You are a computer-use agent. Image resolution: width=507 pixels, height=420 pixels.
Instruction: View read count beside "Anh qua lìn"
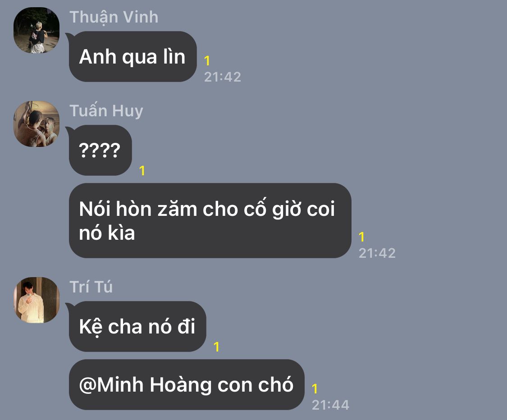[x=207, y=61]
